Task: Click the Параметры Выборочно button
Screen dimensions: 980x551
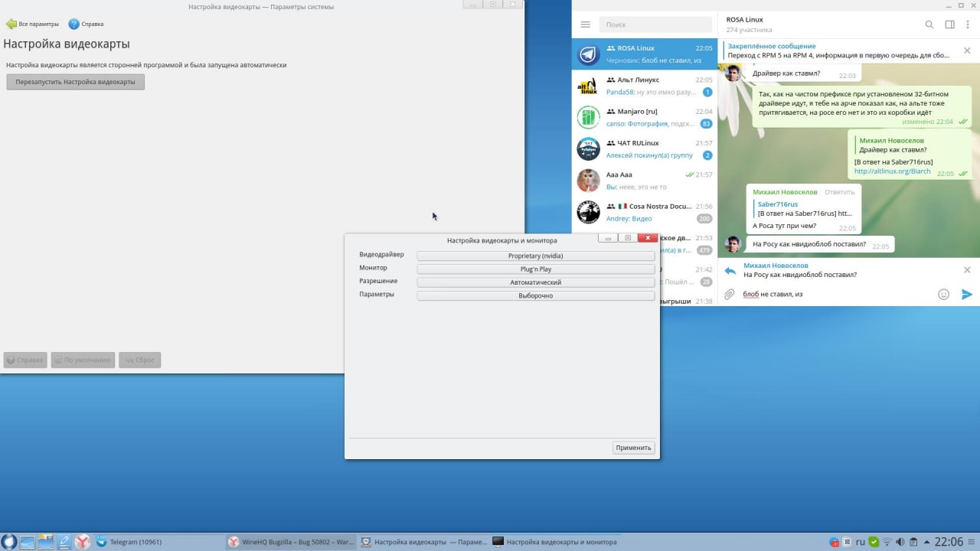Action: point(535,295)
